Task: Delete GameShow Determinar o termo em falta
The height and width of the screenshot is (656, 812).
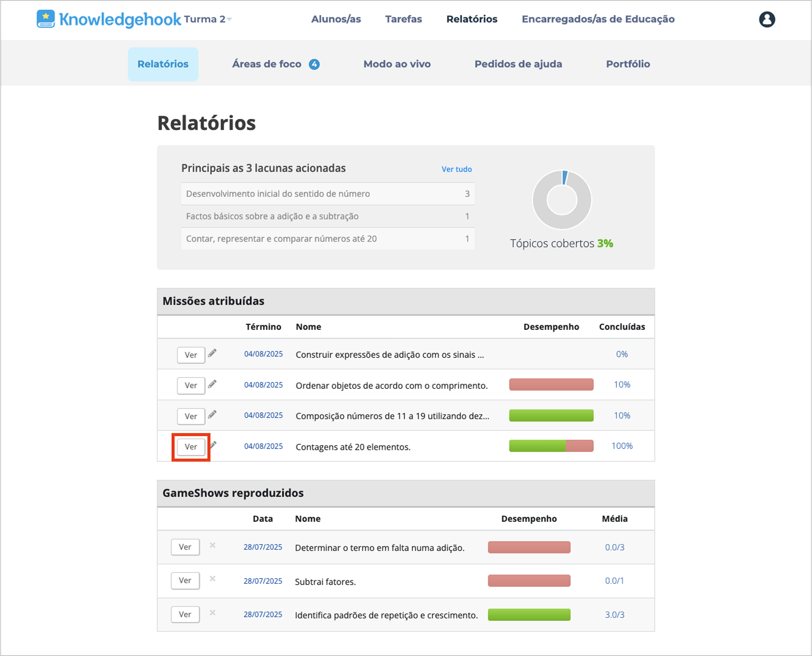Action: [x=213, y=545]
